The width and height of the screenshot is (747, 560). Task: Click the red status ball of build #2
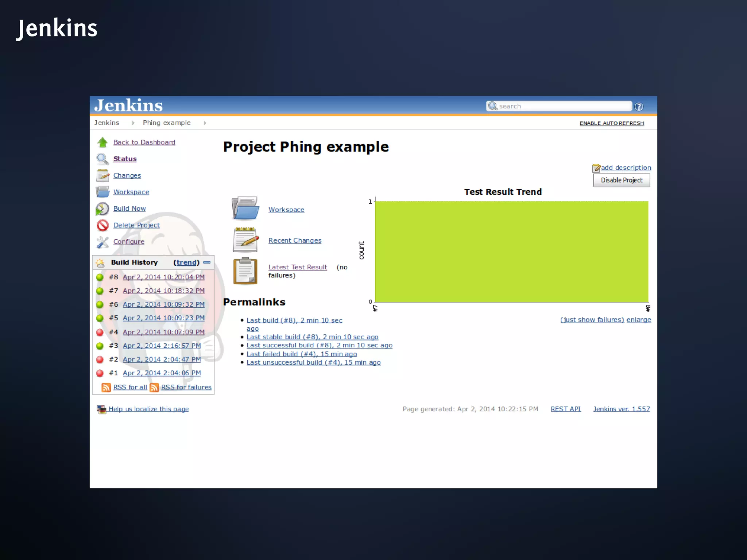[x=100, y=359]
